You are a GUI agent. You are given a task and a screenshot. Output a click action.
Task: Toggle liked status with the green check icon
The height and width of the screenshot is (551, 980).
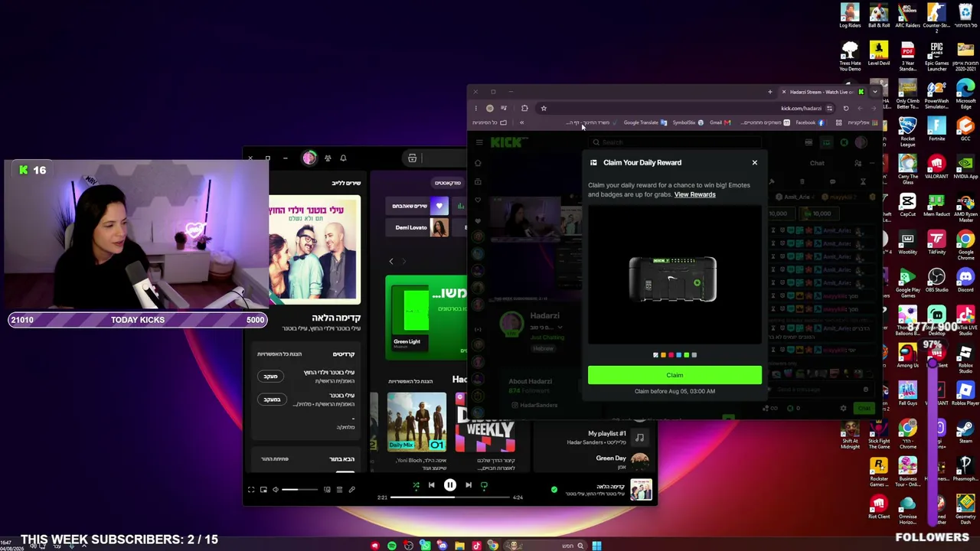pyautogui.click(x=554, y=489)
